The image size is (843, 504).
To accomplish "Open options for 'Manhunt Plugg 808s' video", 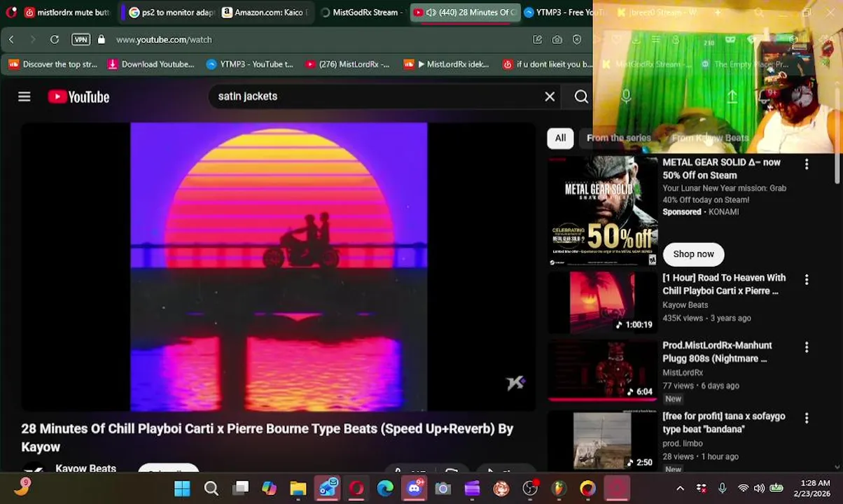I will point(807,347).
